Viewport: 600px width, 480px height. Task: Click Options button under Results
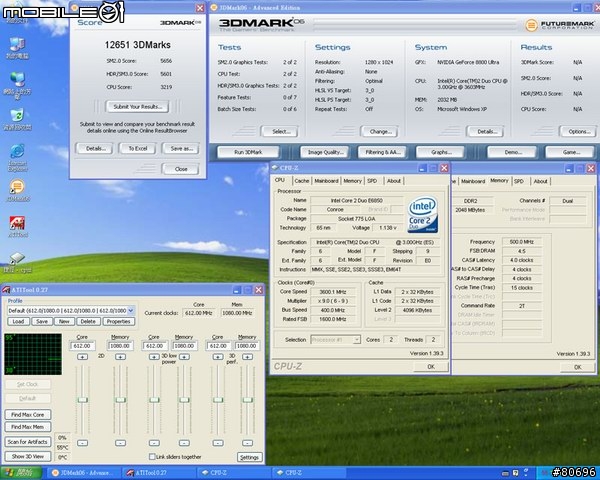(578, 131)
